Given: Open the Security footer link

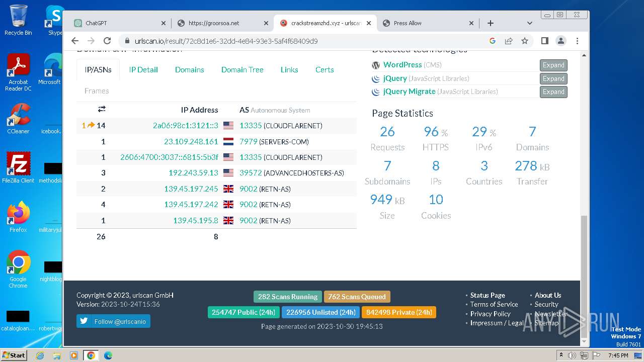Looking at the screenshot, I should click(546, 304).
